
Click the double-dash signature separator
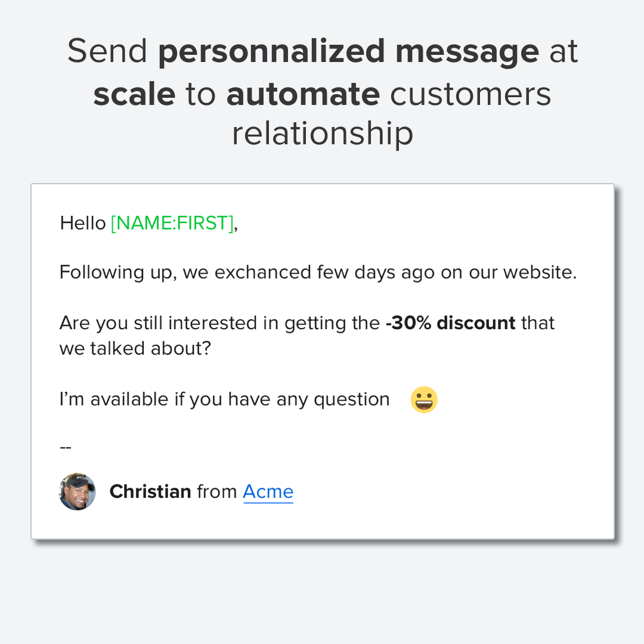66,446
